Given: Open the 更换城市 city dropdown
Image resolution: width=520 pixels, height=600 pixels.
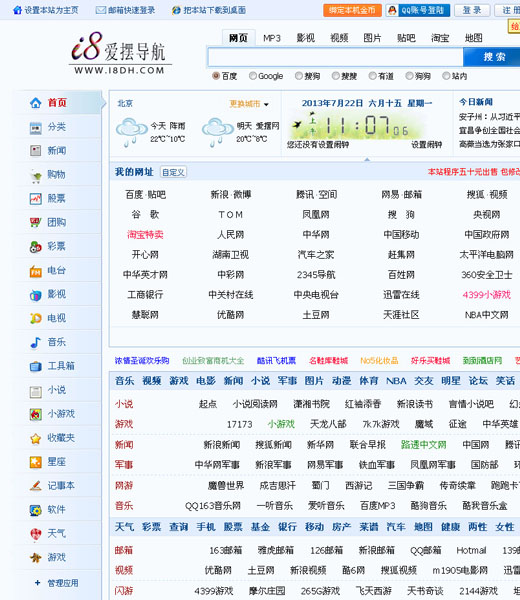Looking at the screenshot, I should (249, 104).
